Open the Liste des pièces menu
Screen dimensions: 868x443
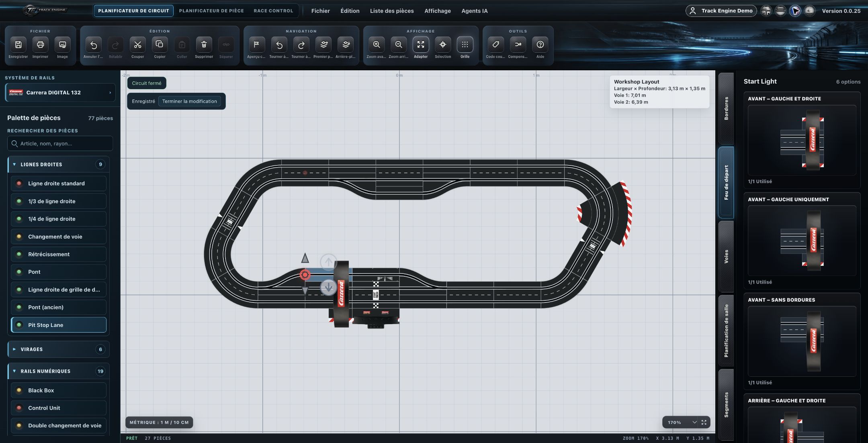pyautogui.click(x=392, y=11)
